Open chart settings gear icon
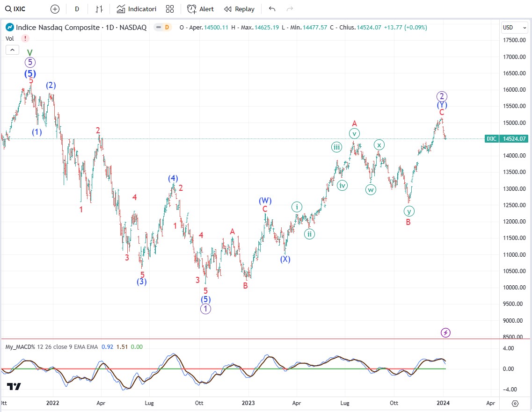The height and width of the screenshot is (412, 532). coord(515,403)
